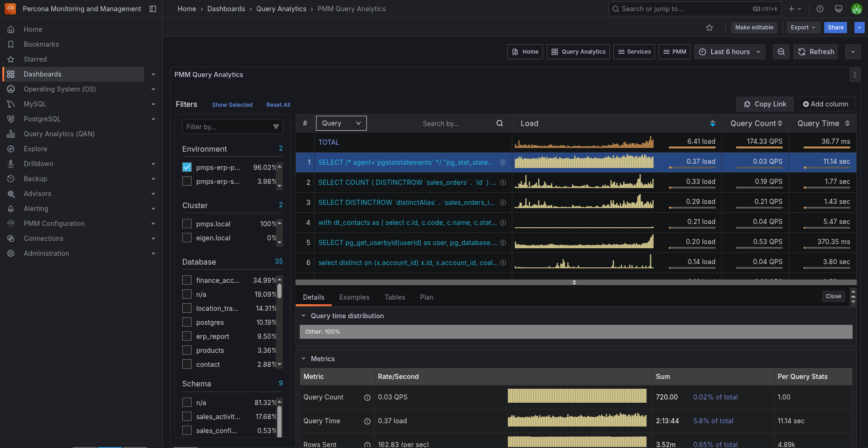The height and width of the screenshot is (448, 868).
Task: Click the Database filter list scrollbar
Action: [280, 291]
